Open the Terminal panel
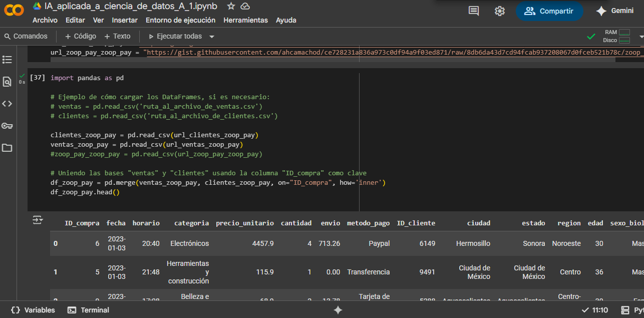 tap(89, 310)
